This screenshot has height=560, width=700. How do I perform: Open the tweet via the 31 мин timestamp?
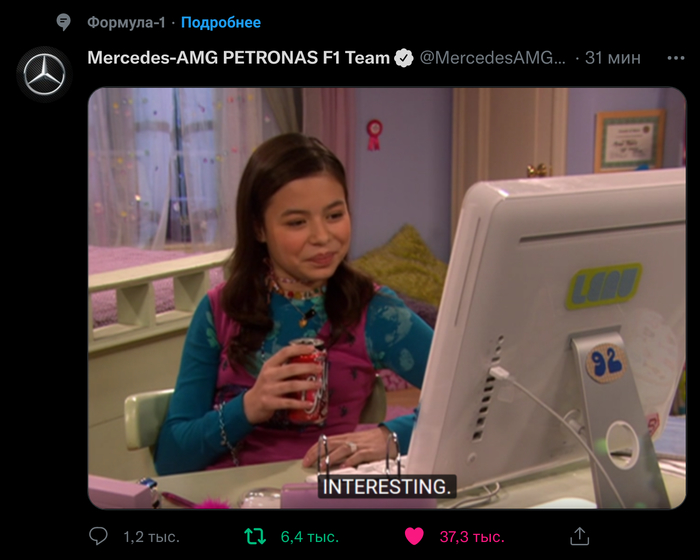(x=612, y=58)
